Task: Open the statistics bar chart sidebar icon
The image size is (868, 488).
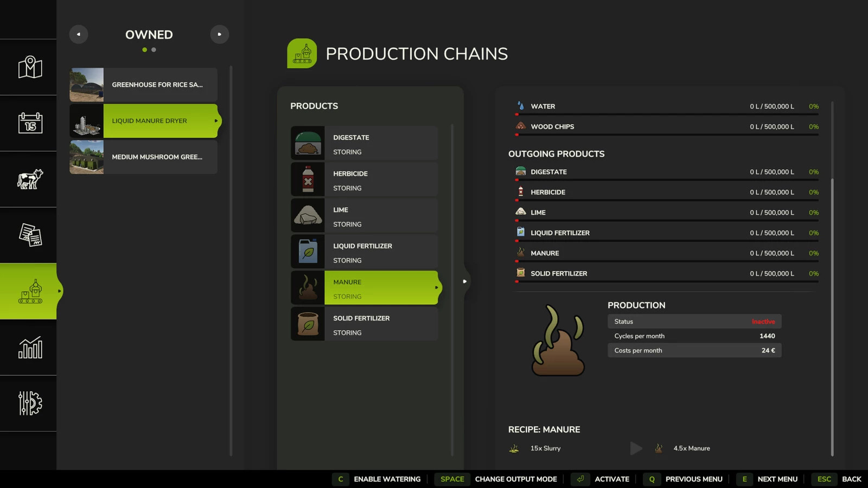Action: point(30,348)
